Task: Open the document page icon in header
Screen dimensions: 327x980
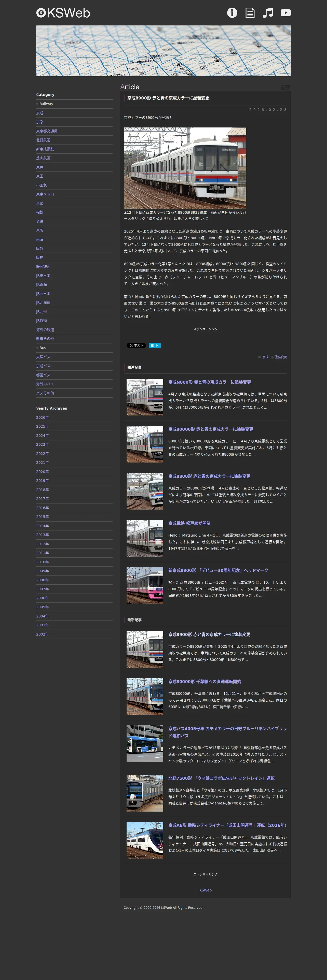Action: tap(250, 12)
